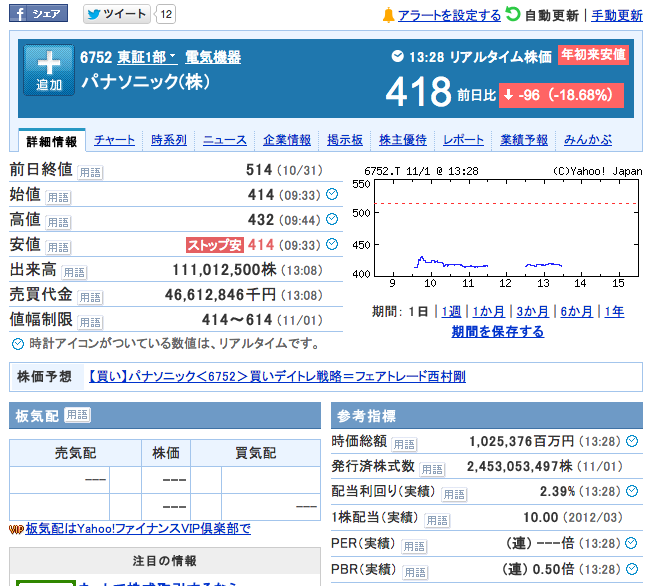This screenshot has height=586, width=649.
Task: Click the 用語 glossary icon beside PER(実績)
Action: click(x=414, y=546)
